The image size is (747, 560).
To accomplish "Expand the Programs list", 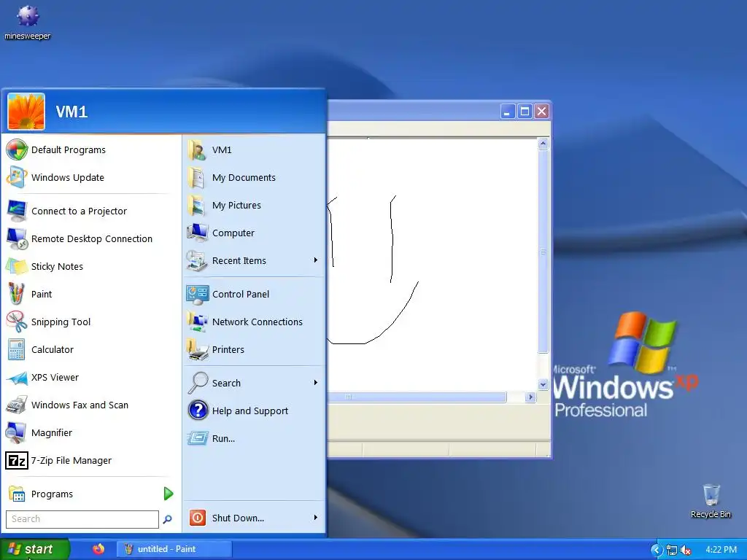I will 90,494.
